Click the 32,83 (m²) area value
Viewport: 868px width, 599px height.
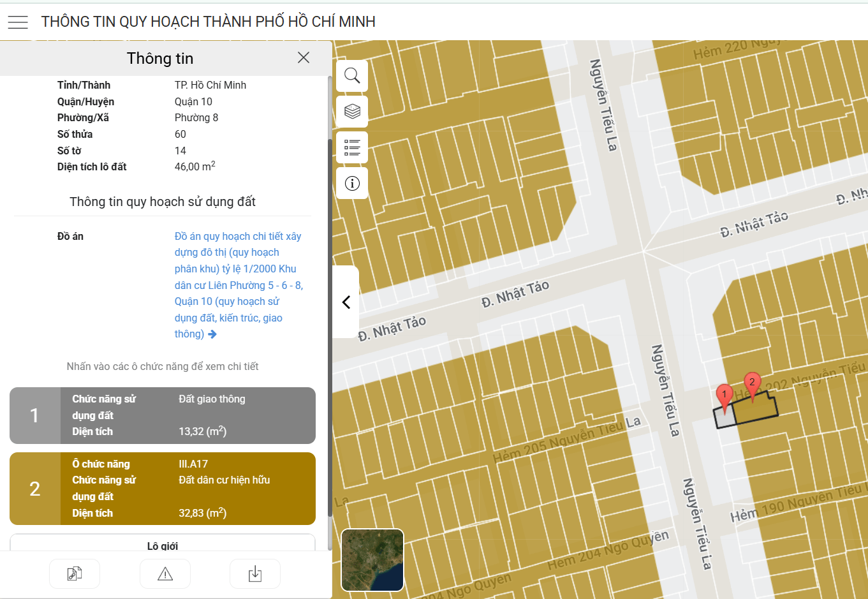click(203, 513)
